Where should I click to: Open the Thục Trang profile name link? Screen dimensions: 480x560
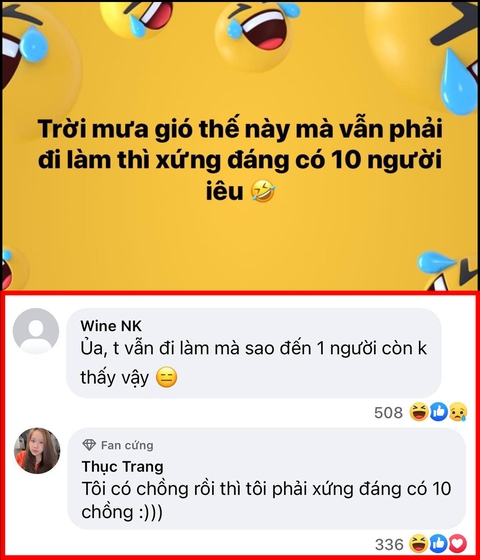click(122, 466)
